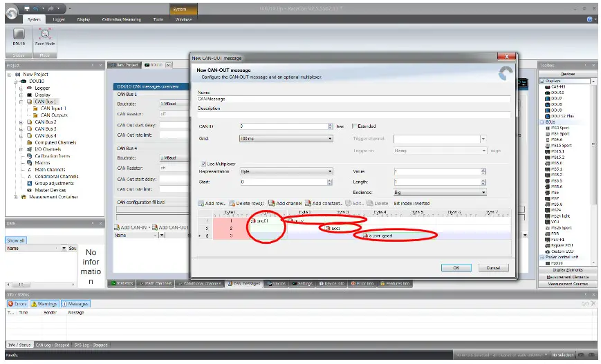Open the Grid 100 ms dropdown
The width and height of the screenshot is (601, 364).
coord(286,139)
